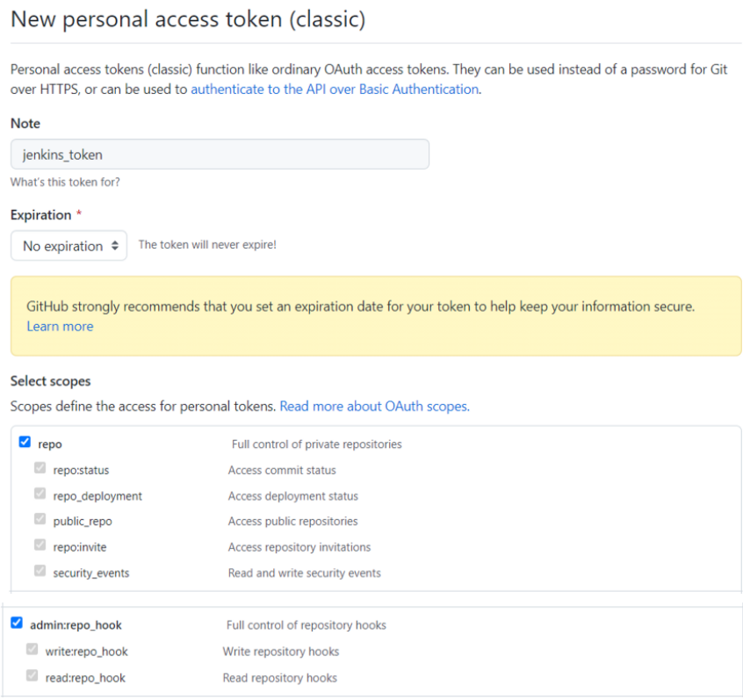Click the write:repo_hook scope label

click(87, 652)
